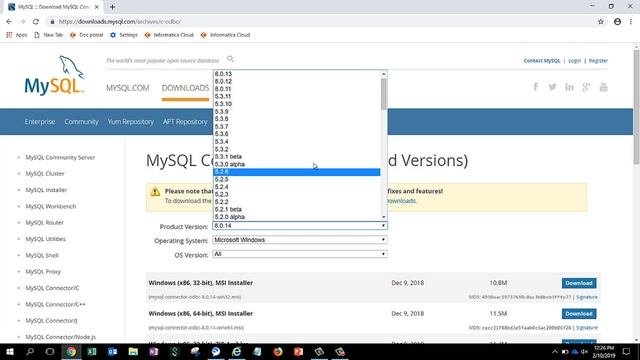Bookmark this page with the star icon
The height and width of the screenshot is (360, 640).
[601, 22]
